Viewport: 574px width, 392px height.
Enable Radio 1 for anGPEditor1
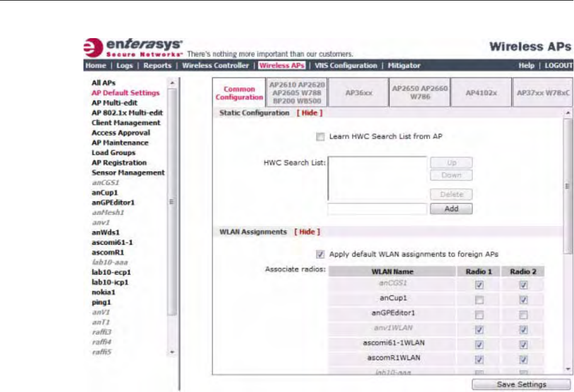point(479,315)
